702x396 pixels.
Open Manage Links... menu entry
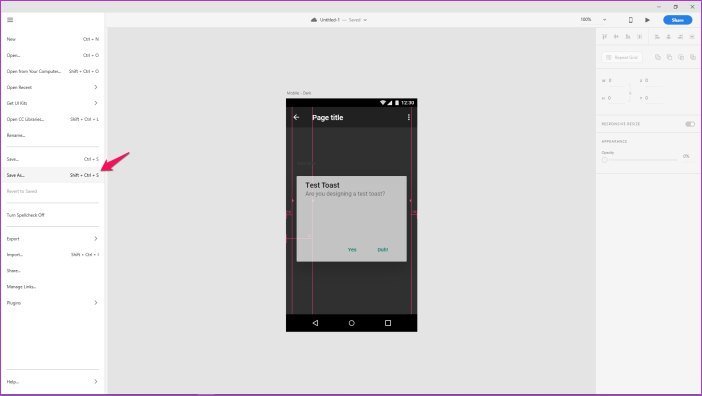(52, 287)
